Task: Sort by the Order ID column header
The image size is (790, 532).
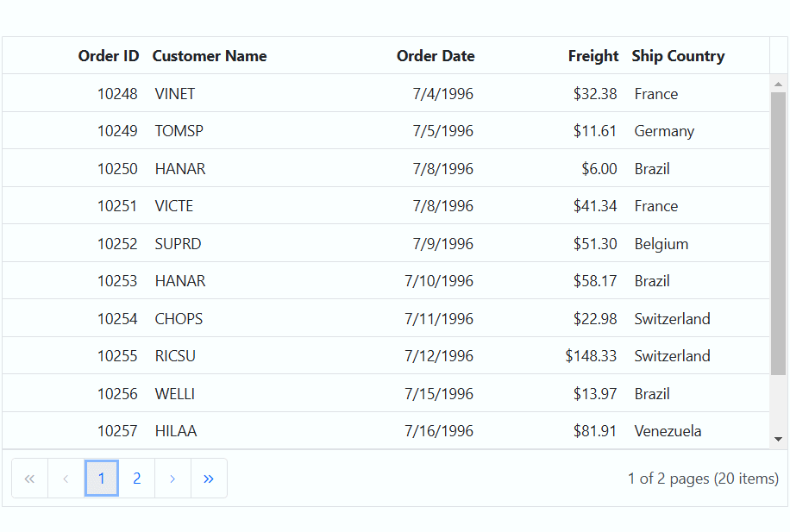Action: click(x=109, y=55)
